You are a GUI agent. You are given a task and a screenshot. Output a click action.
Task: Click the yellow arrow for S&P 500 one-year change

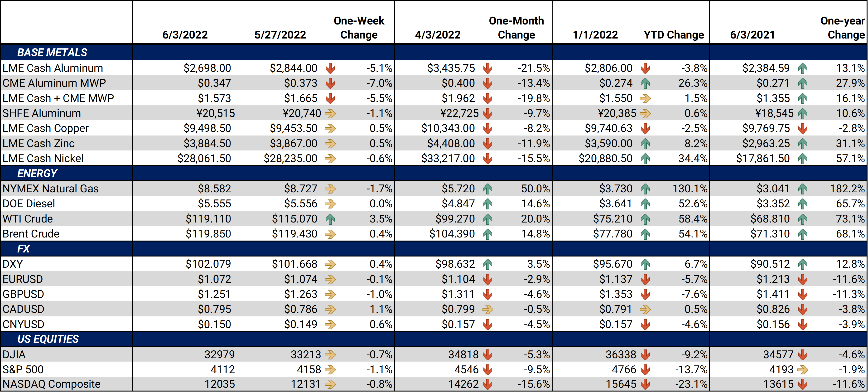coord(803,370)
